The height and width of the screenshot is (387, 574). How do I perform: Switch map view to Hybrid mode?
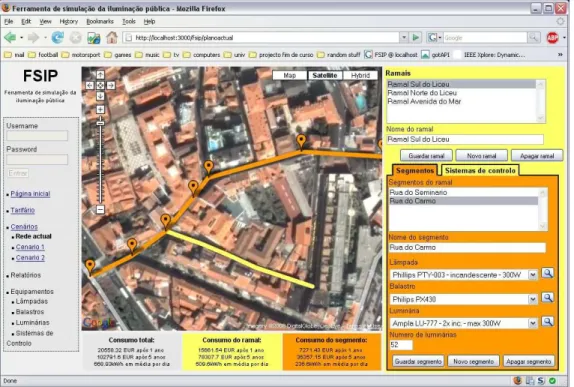361,75
